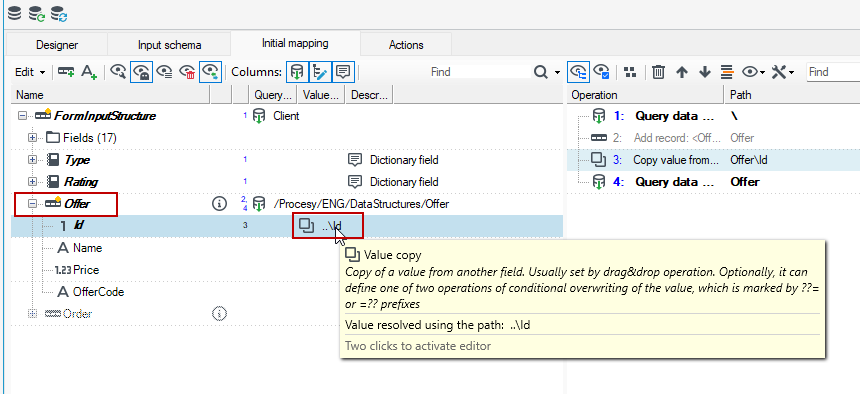The height and width of the screenshot is (394, 860).
Task: Open the Edit dropdown menu
Action: (30, 72)
